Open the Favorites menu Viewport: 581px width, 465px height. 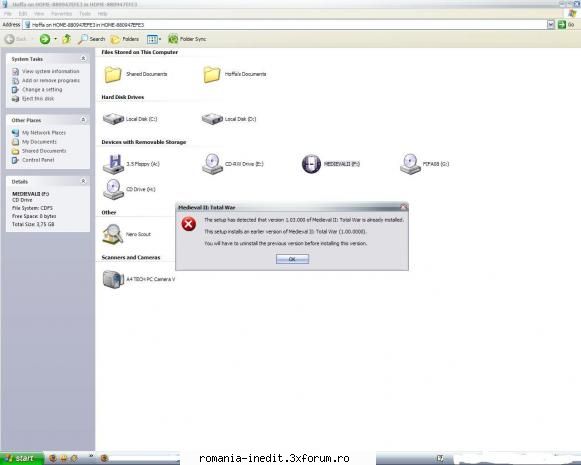click(62, 14)
